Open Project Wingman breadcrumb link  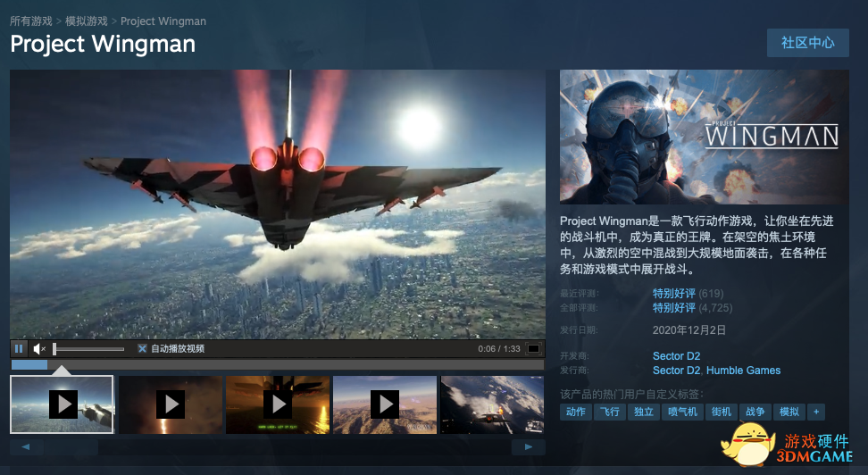[163, 21]
